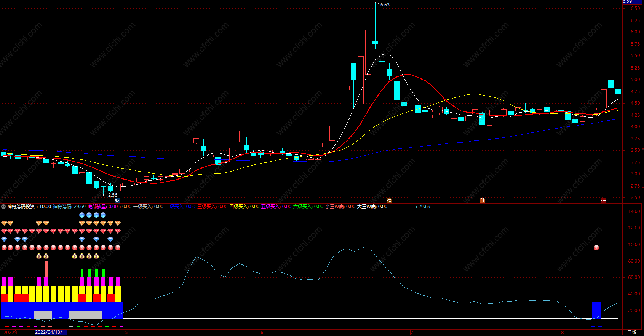Click the highlighted 6.59 price tag
The image size is (644, 336).
point(632,2)
